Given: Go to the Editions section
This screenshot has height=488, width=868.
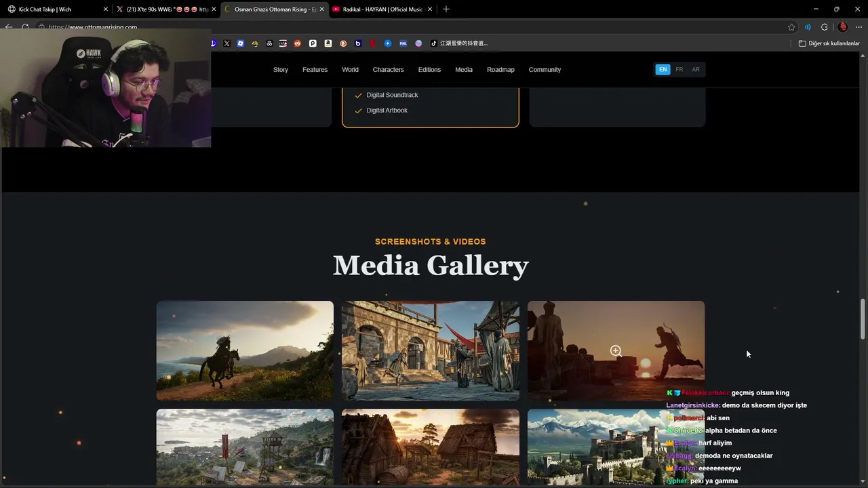Looking at the screenshot, I should (429, 70).
